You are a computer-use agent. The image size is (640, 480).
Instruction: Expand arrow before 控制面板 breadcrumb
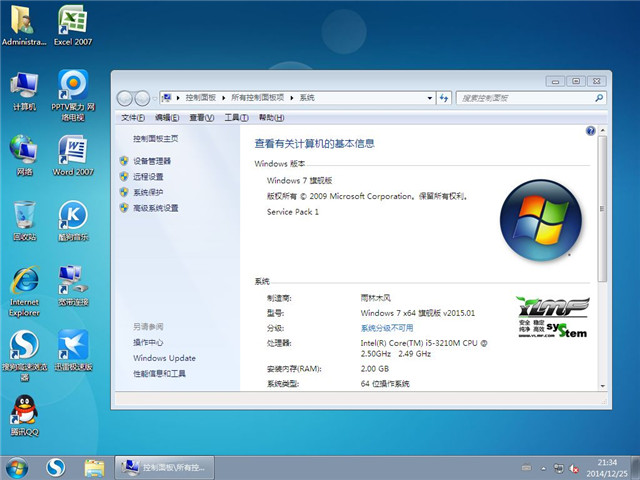pos(178,98)
